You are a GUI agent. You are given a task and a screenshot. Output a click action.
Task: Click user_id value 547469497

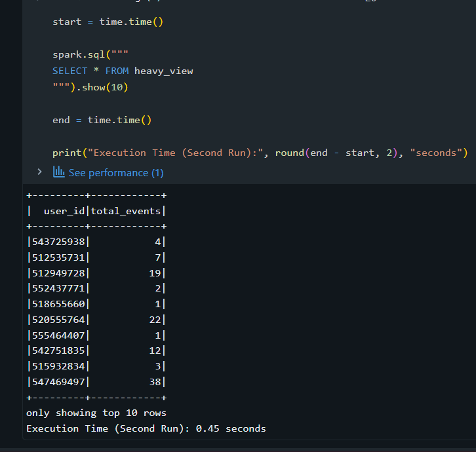58,382
